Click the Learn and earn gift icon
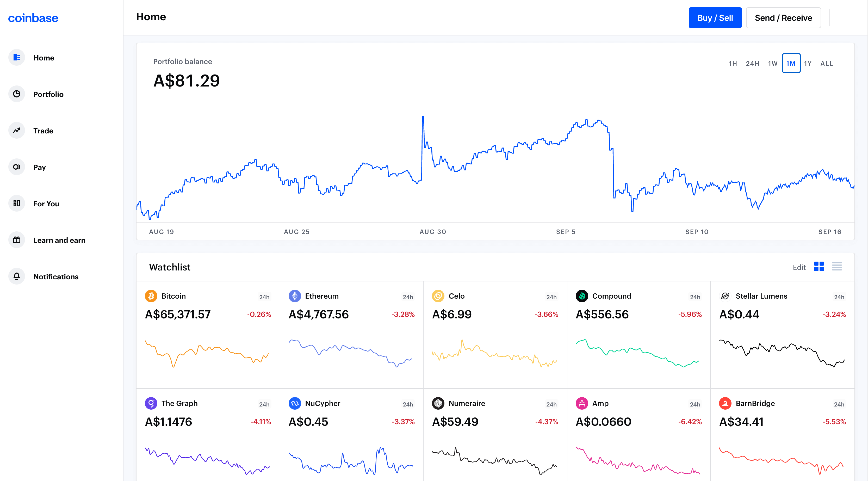This screenshot has width=868, height=481. pyautogui.click(x=16, y=240)
